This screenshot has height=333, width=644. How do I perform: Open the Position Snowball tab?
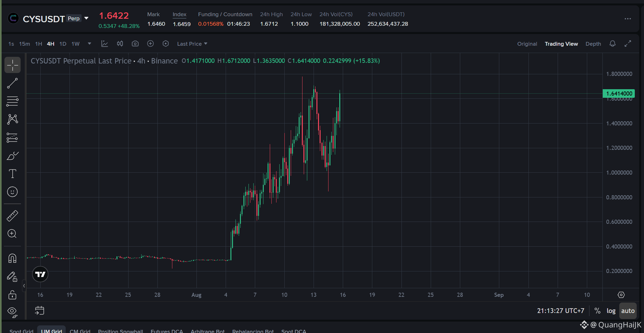(121, 330)
